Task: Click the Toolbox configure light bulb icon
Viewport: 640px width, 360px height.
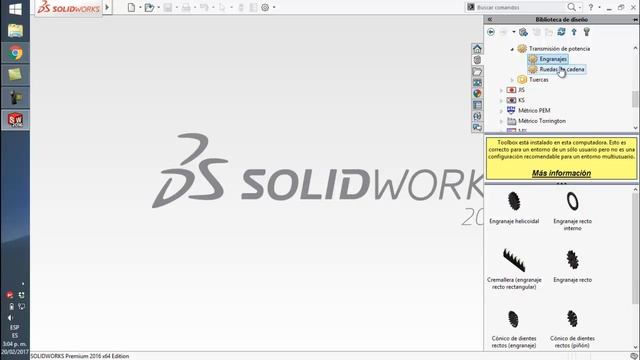Action: click(x=587, y=32)
